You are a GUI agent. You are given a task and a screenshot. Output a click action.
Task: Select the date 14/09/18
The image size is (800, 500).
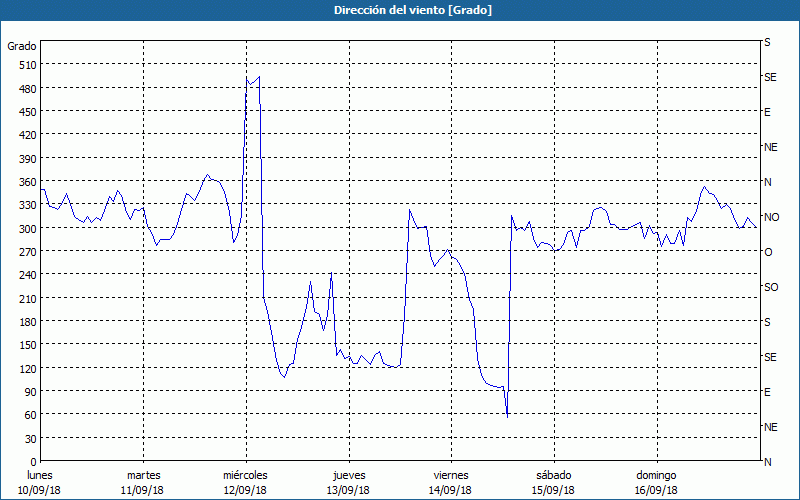tap(451, 490)
